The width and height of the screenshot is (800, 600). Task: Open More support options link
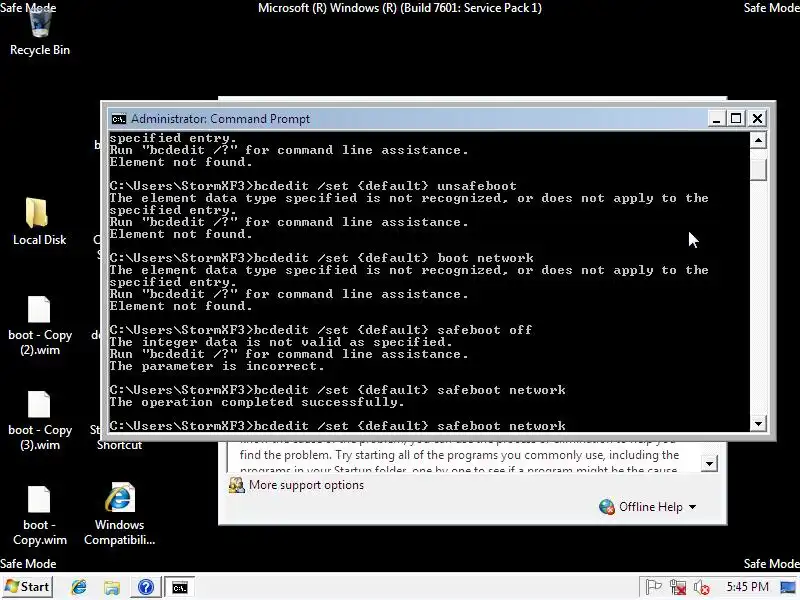tap(306, 485)
